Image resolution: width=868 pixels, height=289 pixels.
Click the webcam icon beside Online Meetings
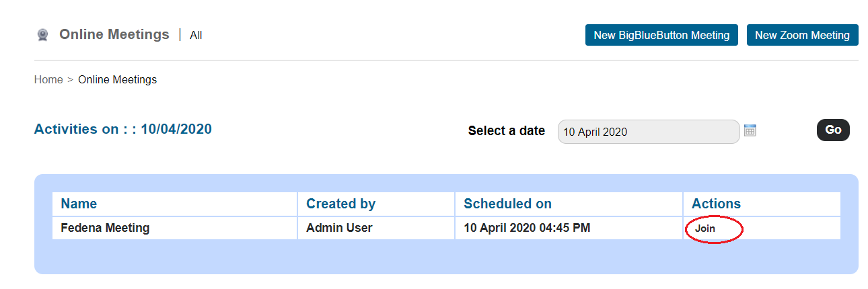pyautogui.click(x=43, y=35)
